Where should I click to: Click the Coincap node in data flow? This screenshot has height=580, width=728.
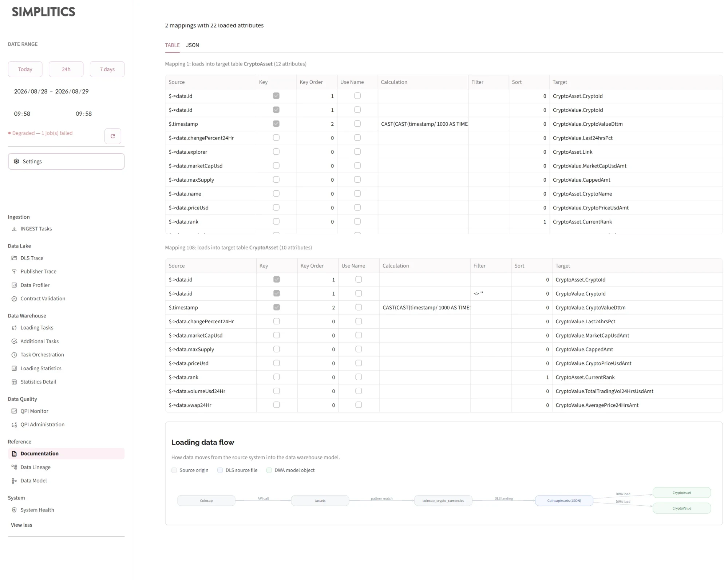(x=206, y=501)
